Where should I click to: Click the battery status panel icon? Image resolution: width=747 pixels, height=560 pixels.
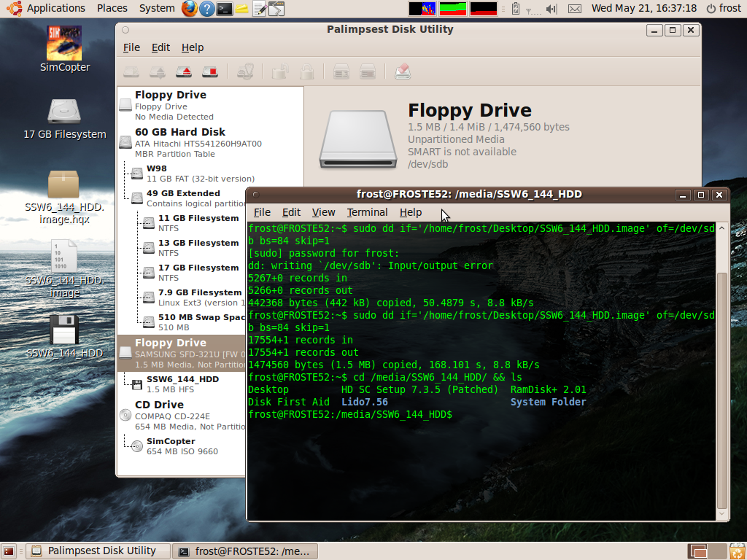[x=516, y=9]
